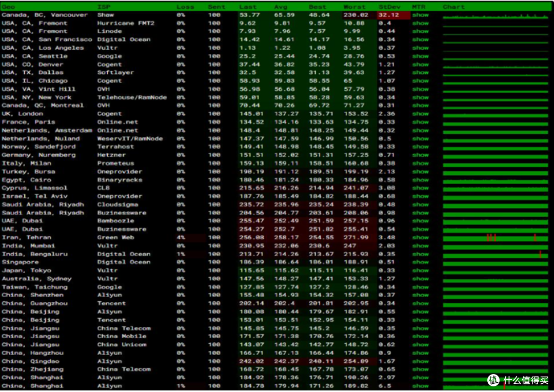Select the China Unicom ISP cell
554x392 pixels.
[x=122, y=345]
